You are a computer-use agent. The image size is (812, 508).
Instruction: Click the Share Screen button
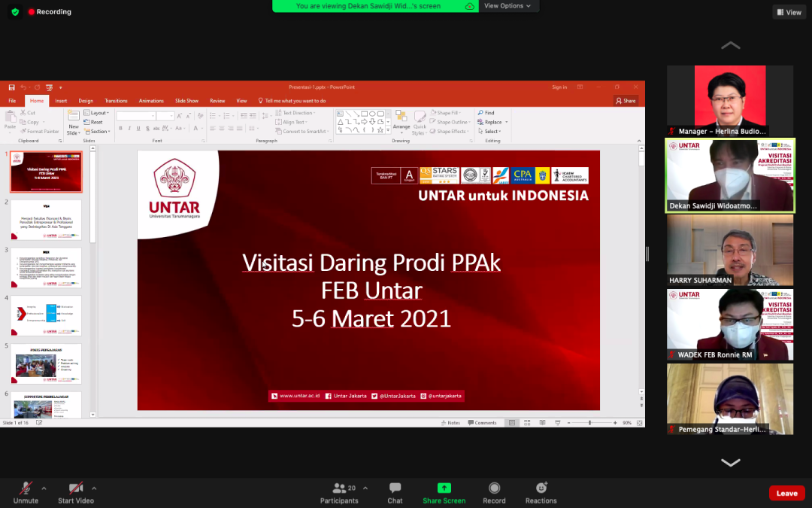tap(444, 493)
